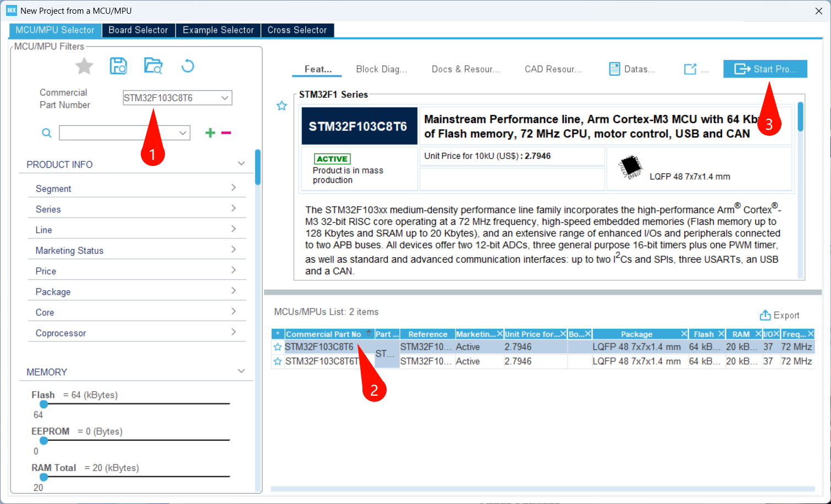Collapse the PRODUCT INFO section
This screenshot has width=831, height=504.
pos(241,164)
